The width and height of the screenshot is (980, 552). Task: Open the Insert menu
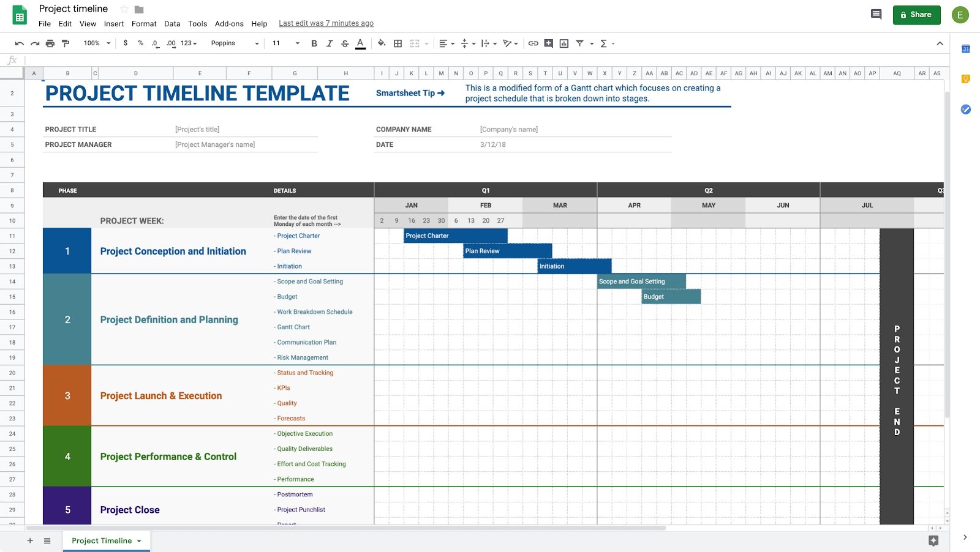tap(114, 24)
